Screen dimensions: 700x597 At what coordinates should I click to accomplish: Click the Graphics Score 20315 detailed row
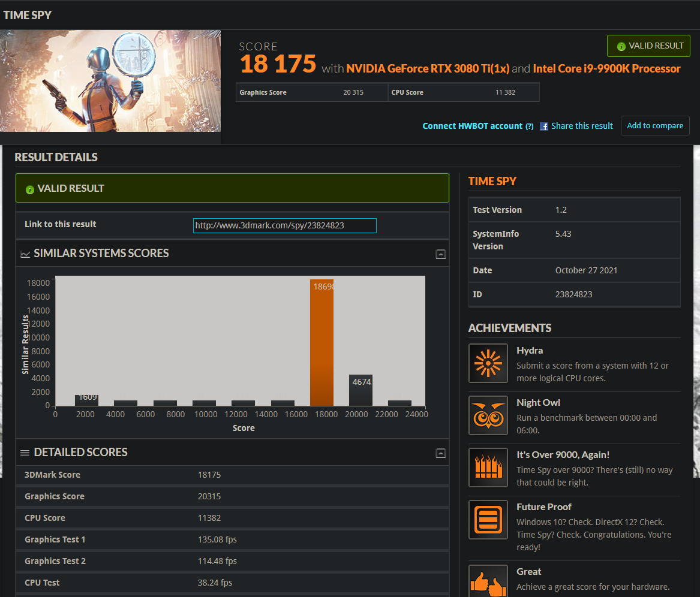click(232, 496)
